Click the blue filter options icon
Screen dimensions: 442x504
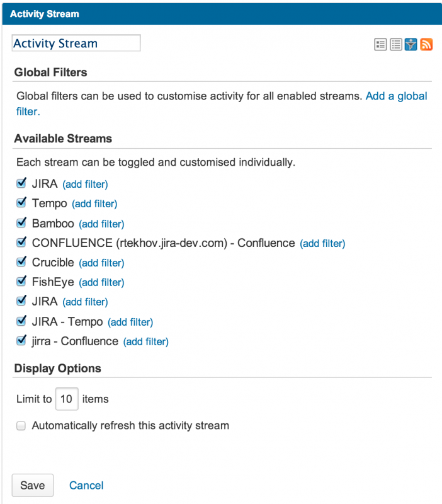pyautogui.click(x=411, y=44)
